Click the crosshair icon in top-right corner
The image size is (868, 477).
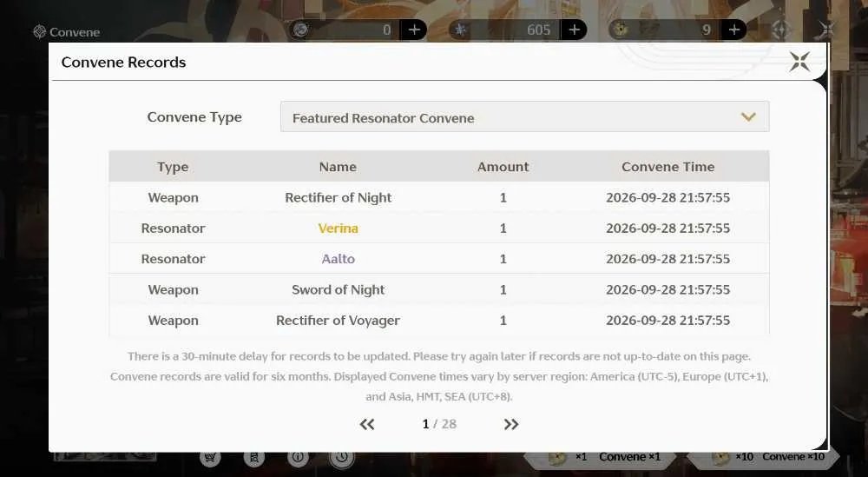coord(780,30)
